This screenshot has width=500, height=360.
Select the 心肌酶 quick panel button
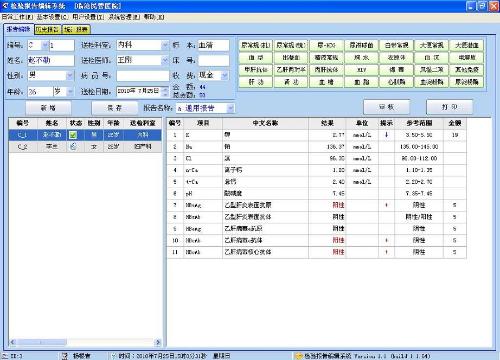point(397,82)
